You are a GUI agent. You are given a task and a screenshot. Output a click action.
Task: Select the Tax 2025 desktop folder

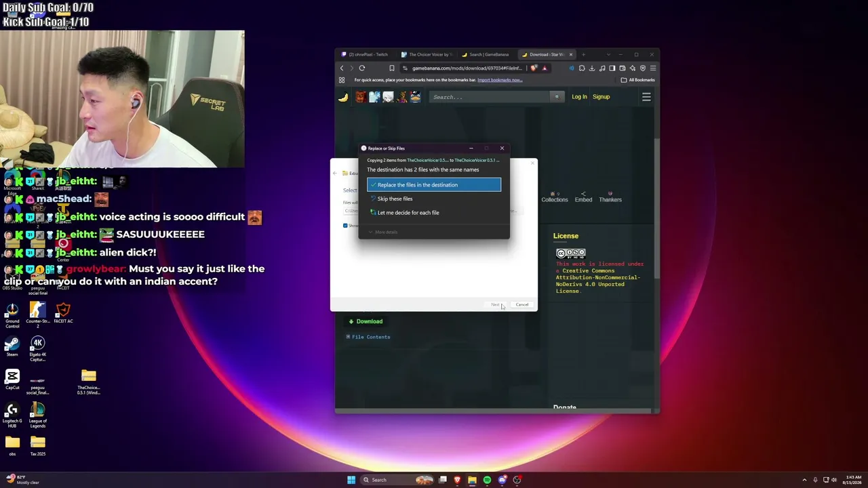pos(38,447)
